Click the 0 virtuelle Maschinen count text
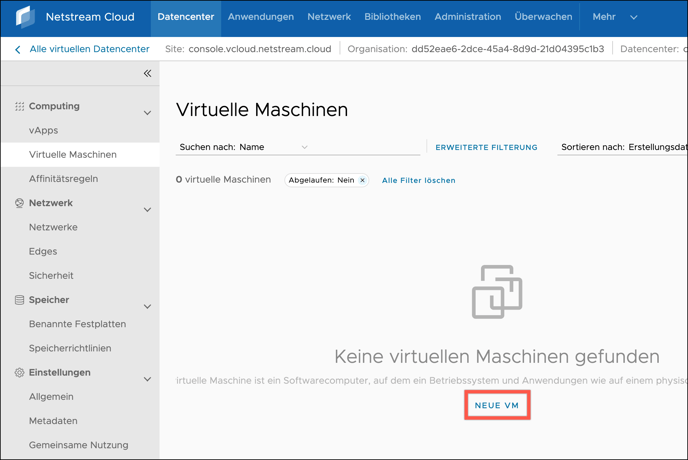Viewport: 688px width, 460px height. tap(223, 180)
